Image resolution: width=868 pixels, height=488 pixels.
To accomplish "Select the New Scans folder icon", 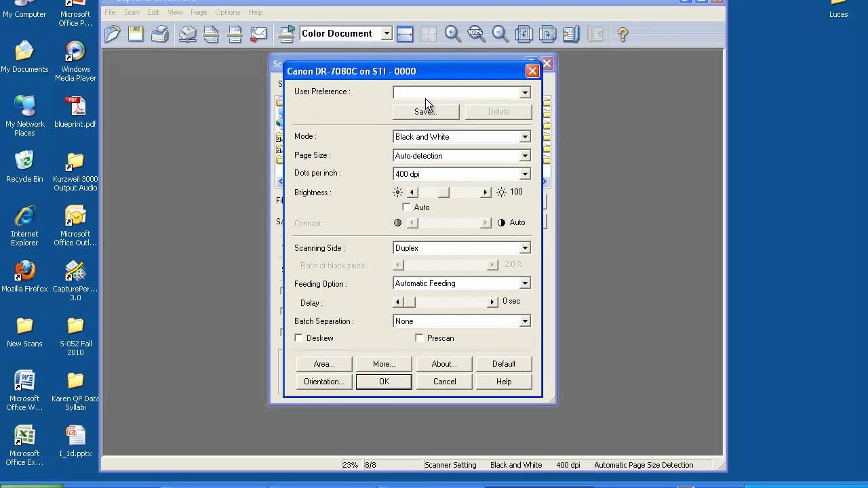I will 24,331.
